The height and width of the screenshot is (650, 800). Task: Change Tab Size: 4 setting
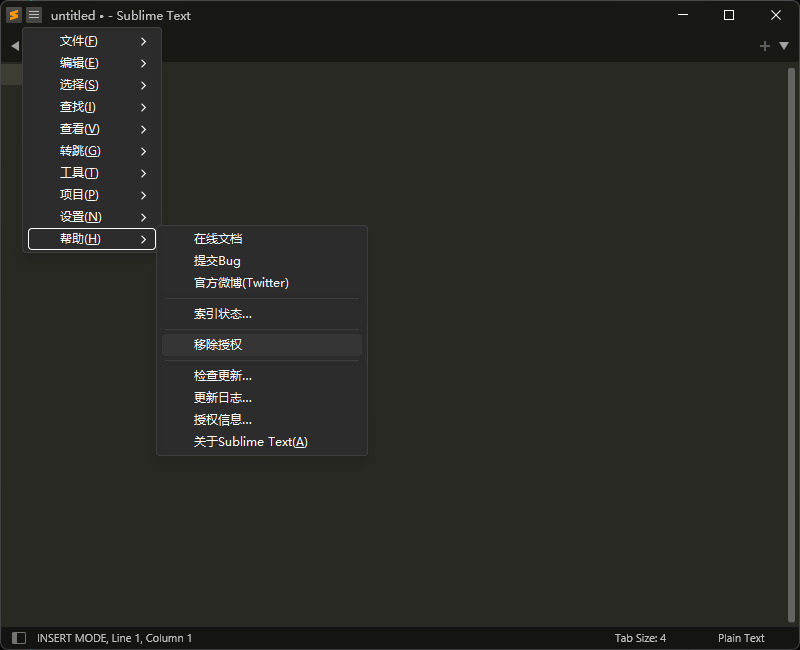point(640,638)
